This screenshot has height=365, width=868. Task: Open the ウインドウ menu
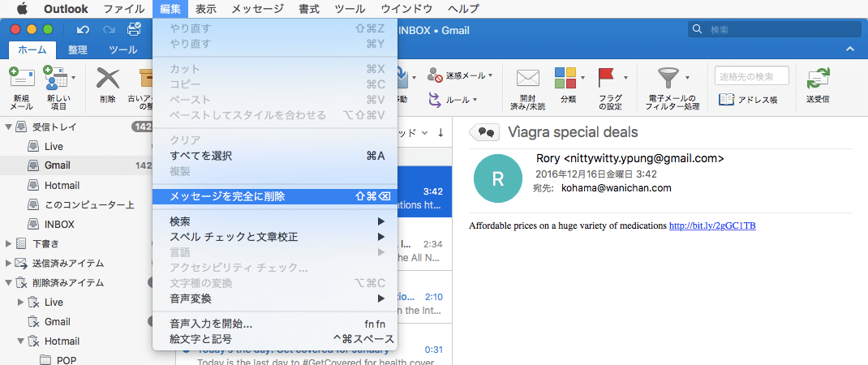406,9
